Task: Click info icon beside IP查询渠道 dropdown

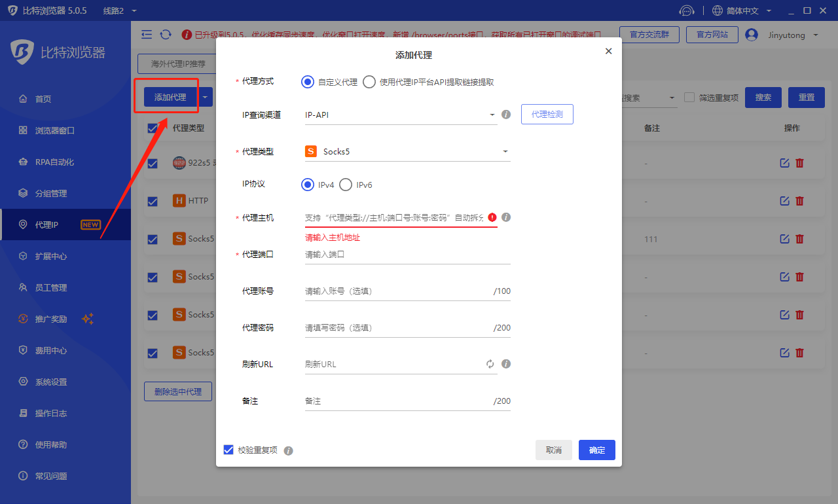Action: click(x=505, y=115)
